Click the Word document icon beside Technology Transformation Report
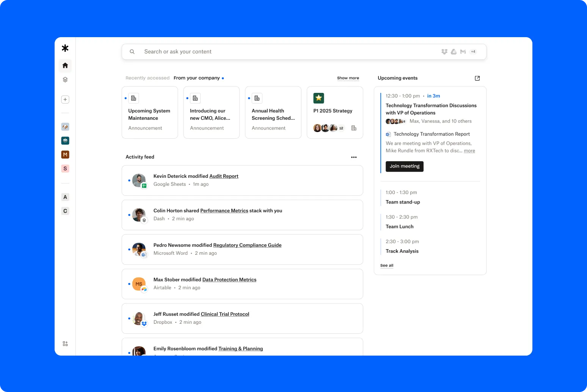Screen dimensions: 587x392 (x=388, y=134)
